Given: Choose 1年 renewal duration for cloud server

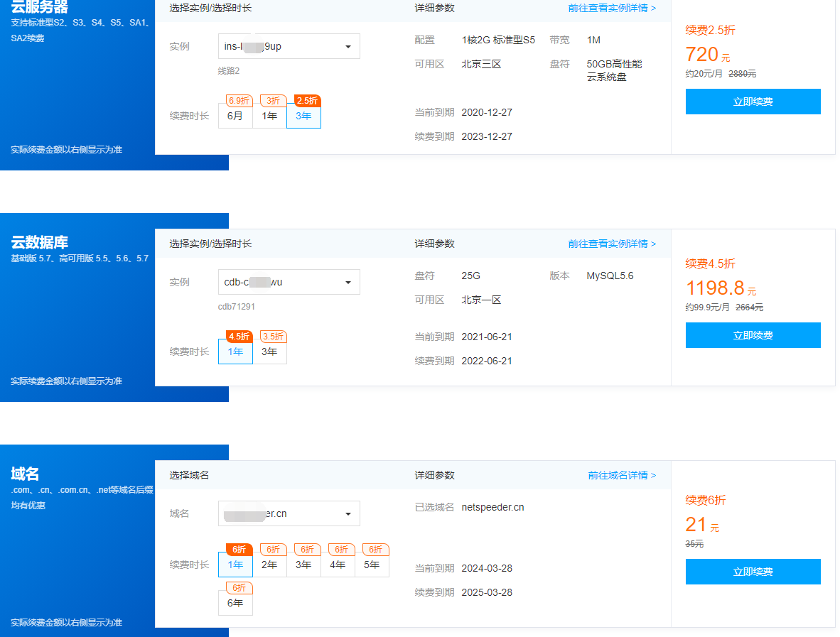Looking at the screenshot, I should point(269,116).
